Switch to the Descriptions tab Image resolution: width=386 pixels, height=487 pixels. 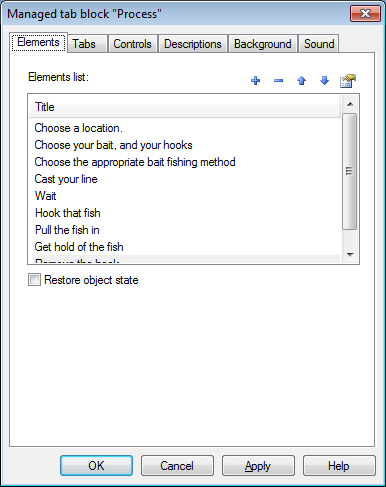tap(193, 44)
